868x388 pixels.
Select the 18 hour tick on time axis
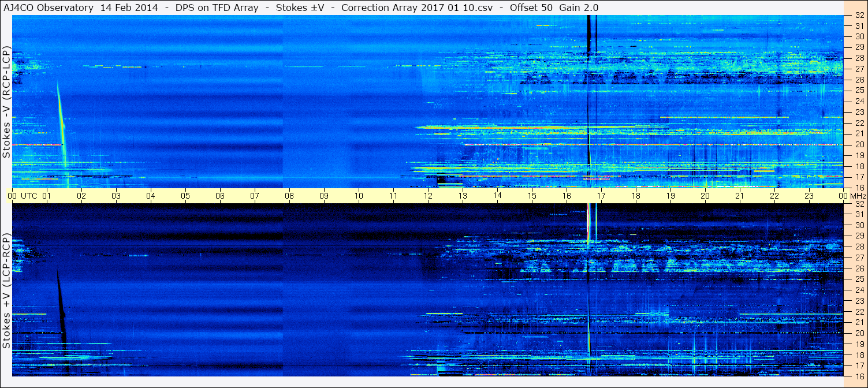pyautogui.click(x=636, y=196)
